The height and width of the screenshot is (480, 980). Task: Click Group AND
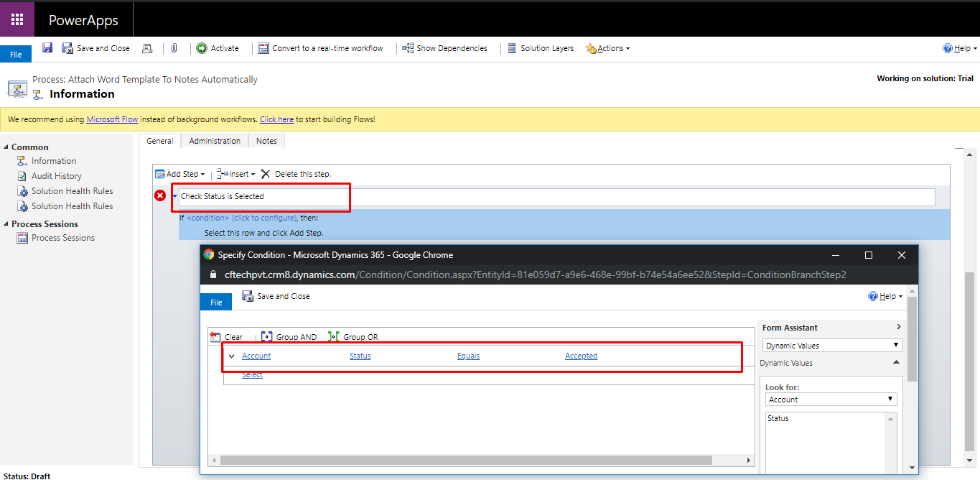coord(289,337)
